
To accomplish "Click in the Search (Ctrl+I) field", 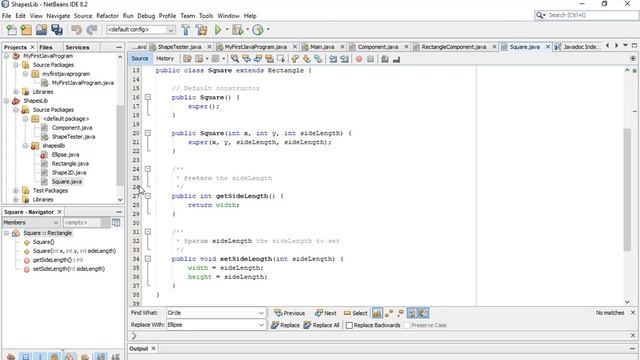I will pyautogui.click(x=591, y=15).
